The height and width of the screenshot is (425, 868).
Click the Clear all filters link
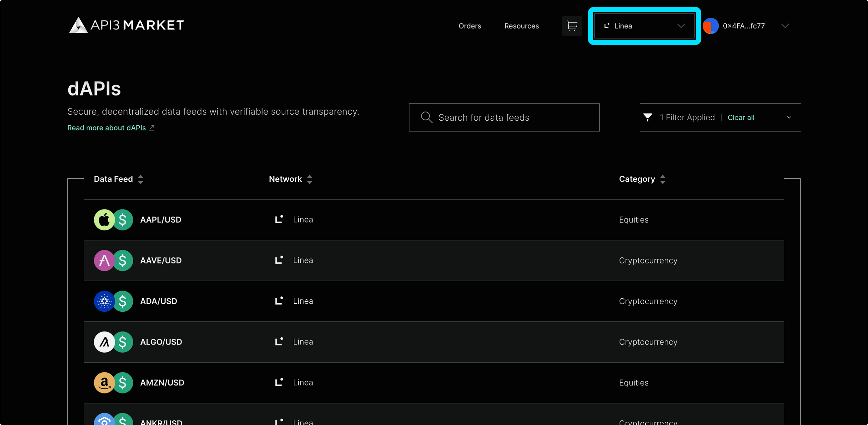click(x=741, y=117)
